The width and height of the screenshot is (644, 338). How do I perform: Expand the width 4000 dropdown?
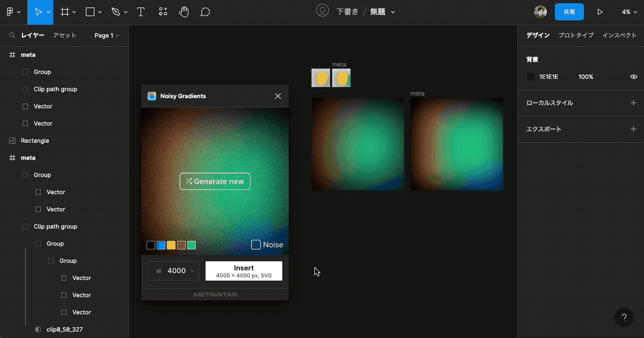pyautogui.click(x=173, y=271)
